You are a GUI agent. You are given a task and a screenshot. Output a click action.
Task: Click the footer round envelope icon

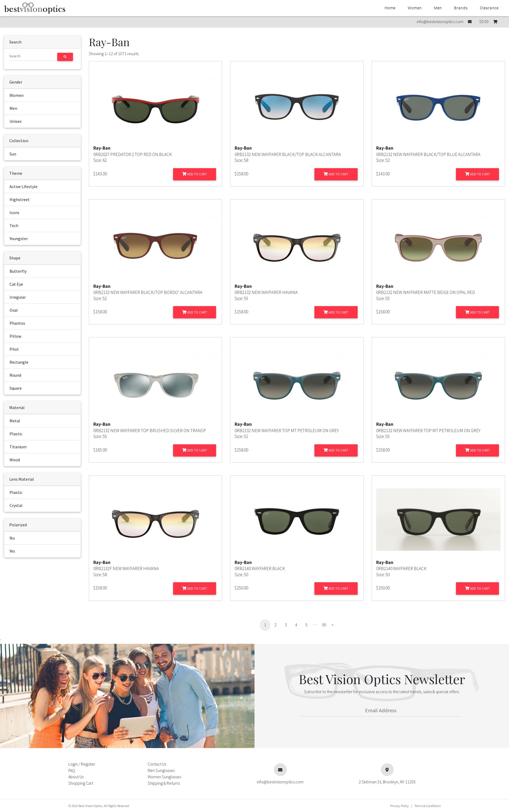point(280,770)
